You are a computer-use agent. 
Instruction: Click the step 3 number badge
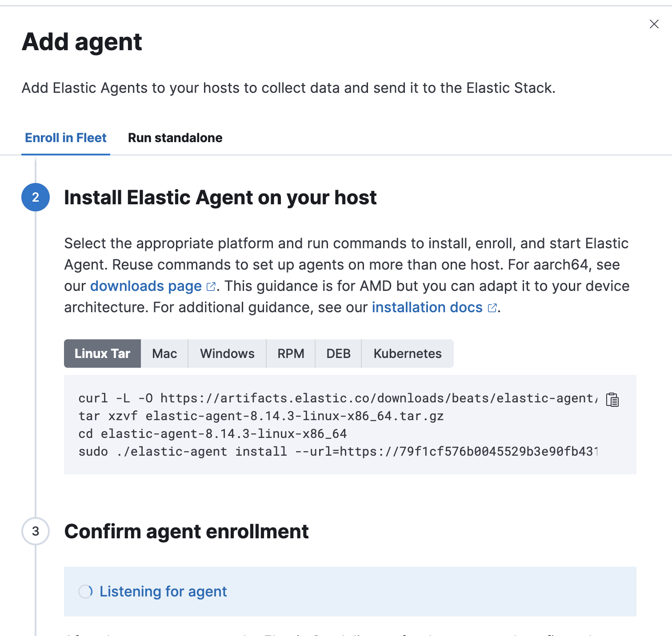coord(36,531)
